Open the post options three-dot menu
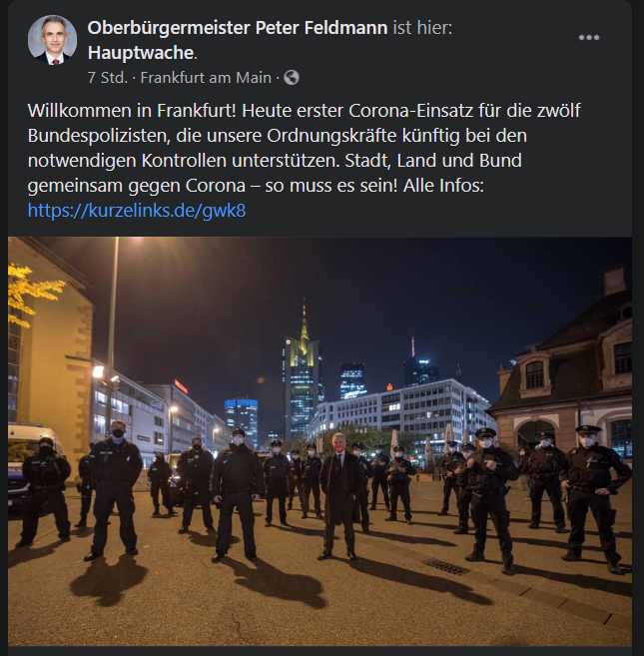 pos(589,38)
